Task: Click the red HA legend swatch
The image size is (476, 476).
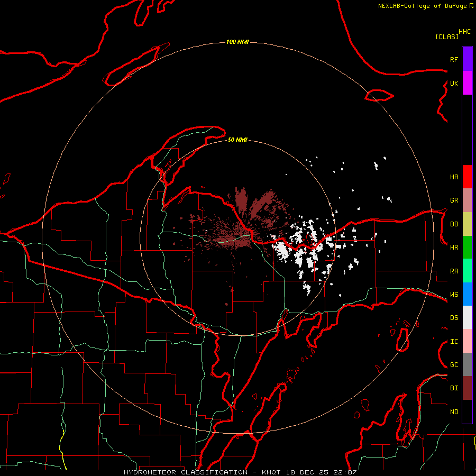Action: pos(467,177)
